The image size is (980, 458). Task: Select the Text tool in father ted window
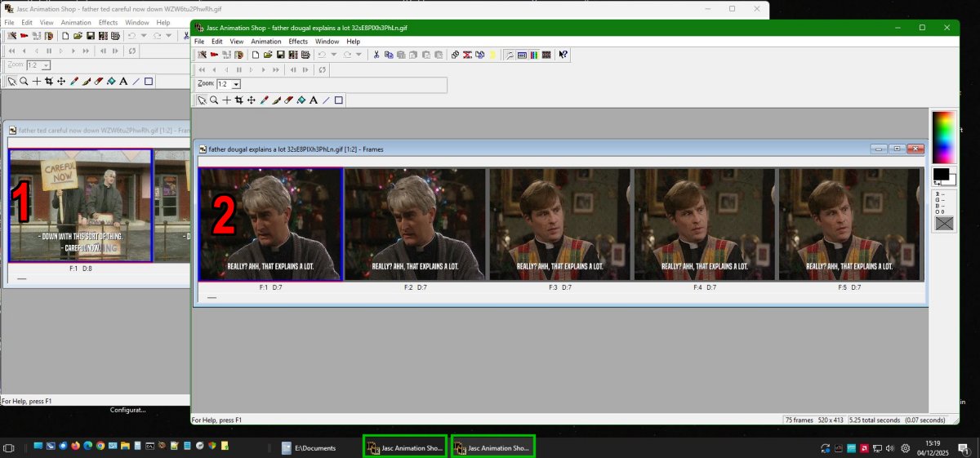click(123, 81)
